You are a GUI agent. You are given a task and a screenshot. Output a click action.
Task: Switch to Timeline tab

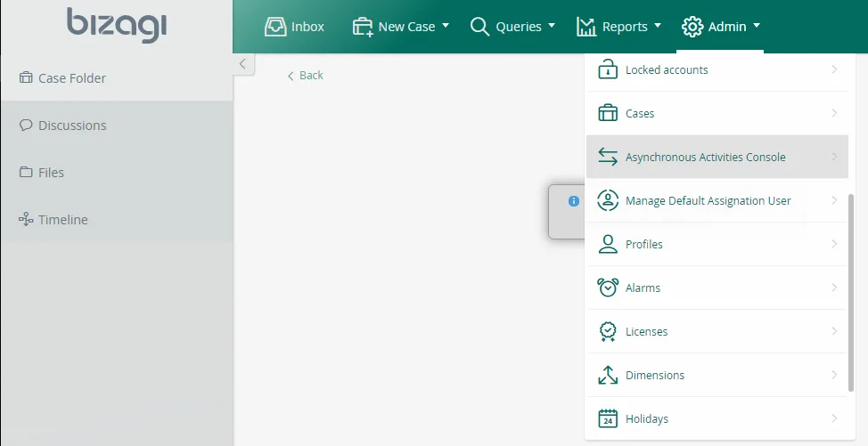pyautogui.click(x=117, y=219)
